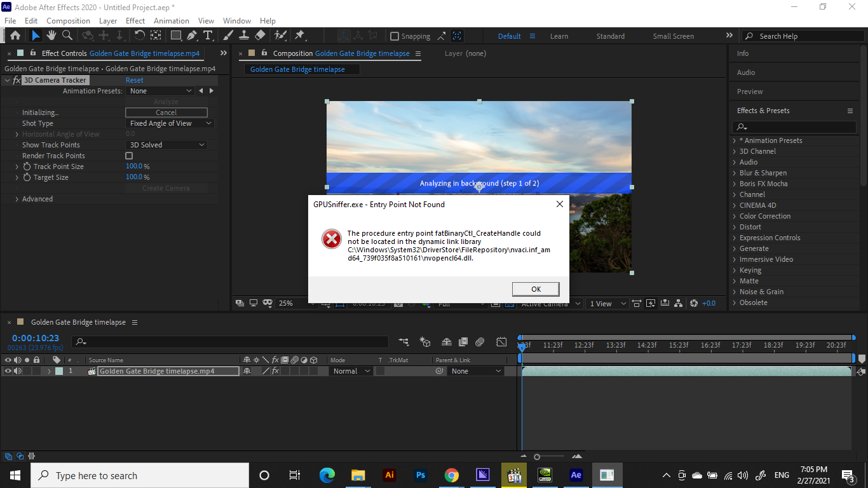
Task: Open the Shot Type dropdown
Action: [169, 123]
